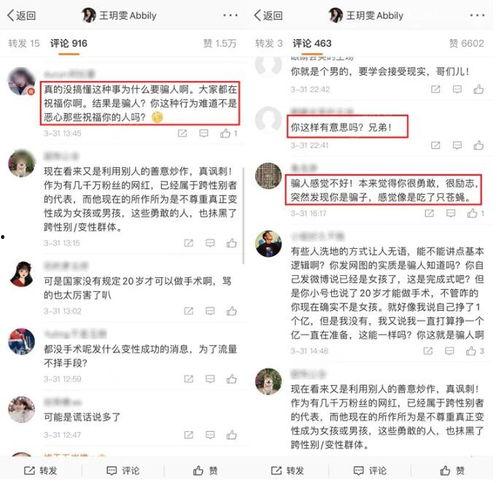Tap the right back button 返回
Image resolution: width=499 pixels, height=483 pixels.
point(268,15)
